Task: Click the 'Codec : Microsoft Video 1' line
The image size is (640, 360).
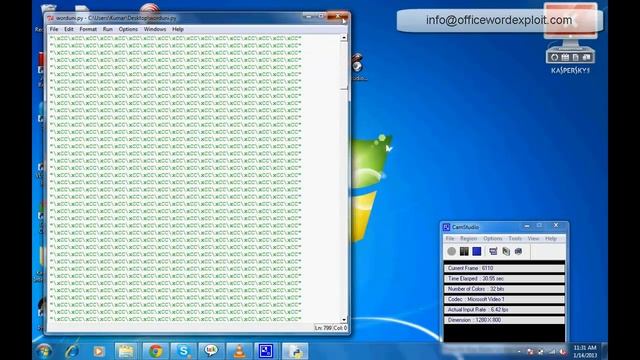Action: [504, 299]
